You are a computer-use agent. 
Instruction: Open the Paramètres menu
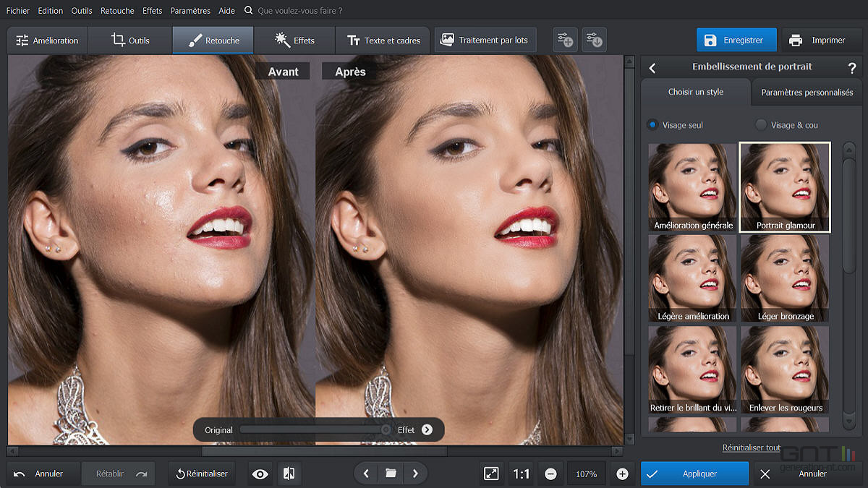[x=190, y=10]
